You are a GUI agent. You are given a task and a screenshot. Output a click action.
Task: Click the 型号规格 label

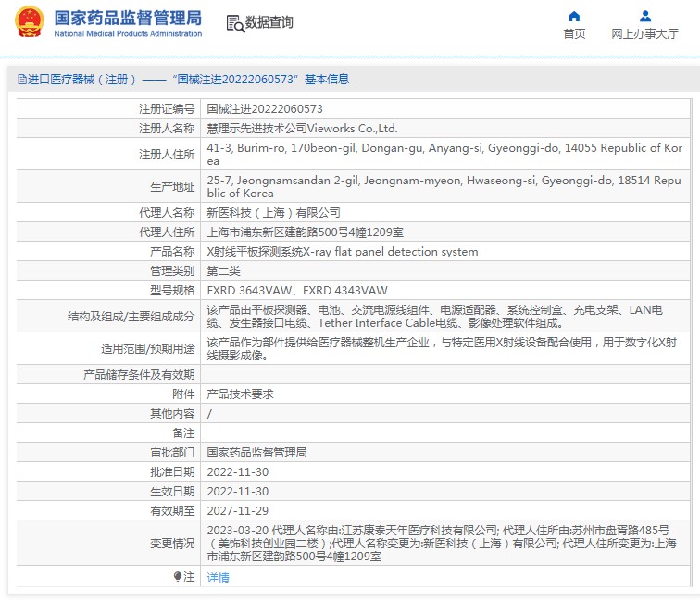click(x=172, y=291)
